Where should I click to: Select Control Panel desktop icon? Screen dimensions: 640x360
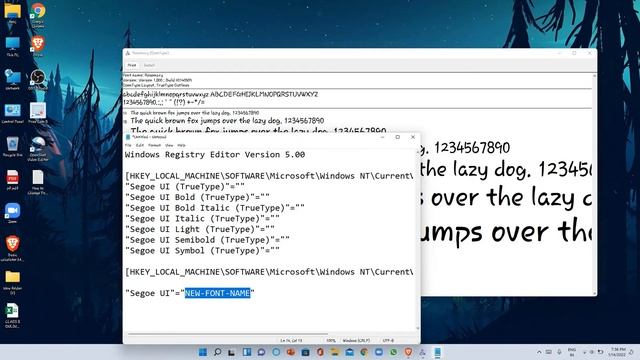point(12,113)
